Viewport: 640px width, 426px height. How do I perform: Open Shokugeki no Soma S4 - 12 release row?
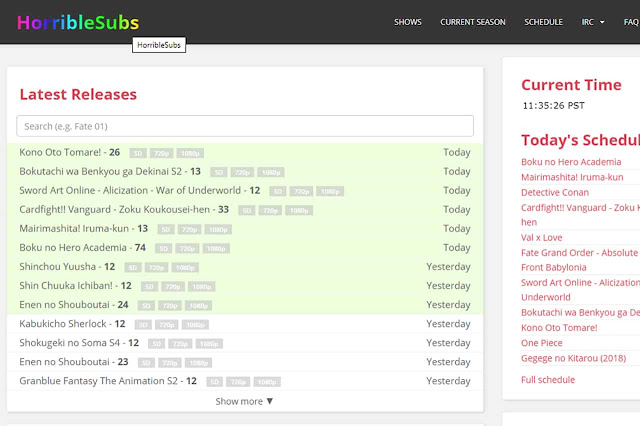click(245, 343)
